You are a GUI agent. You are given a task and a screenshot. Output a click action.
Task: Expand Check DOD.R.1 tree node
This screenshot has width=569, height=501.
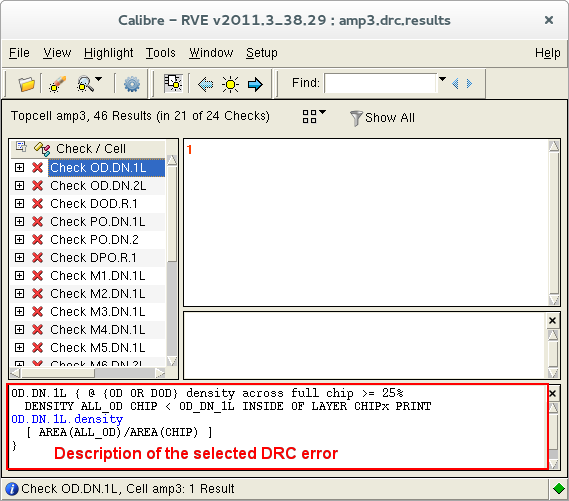pos(19,204)
